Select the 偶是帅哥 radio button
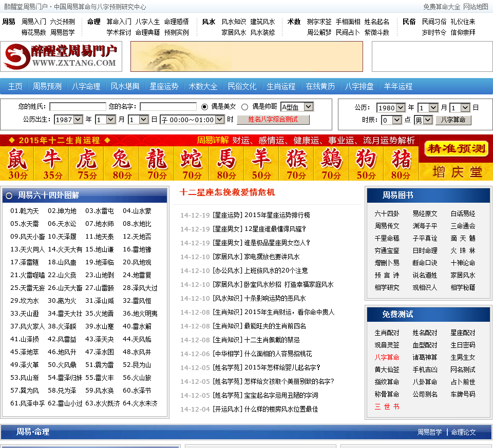This screenshot has width=493, height=448. pyautogui.click(x=244, y=107)
